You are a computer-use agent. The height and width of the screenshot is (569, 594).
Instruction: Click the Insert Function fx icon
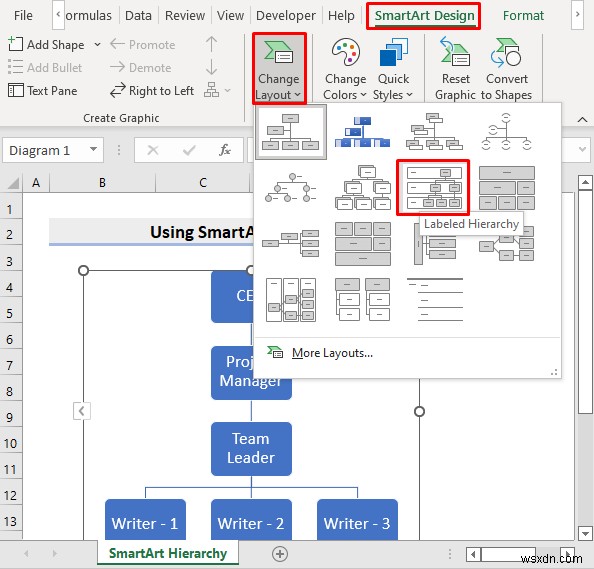pos(225,150)
